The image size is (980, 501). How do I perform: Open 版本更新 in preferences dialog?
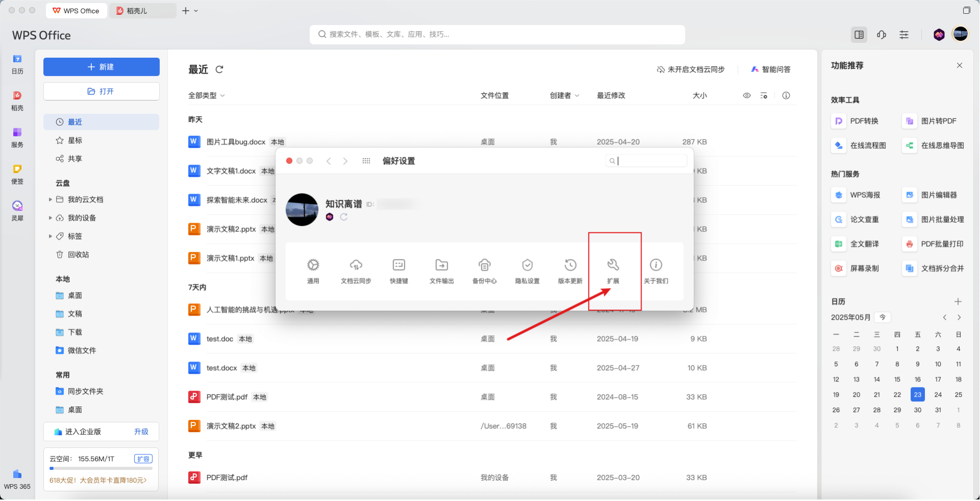coord(570,271)
